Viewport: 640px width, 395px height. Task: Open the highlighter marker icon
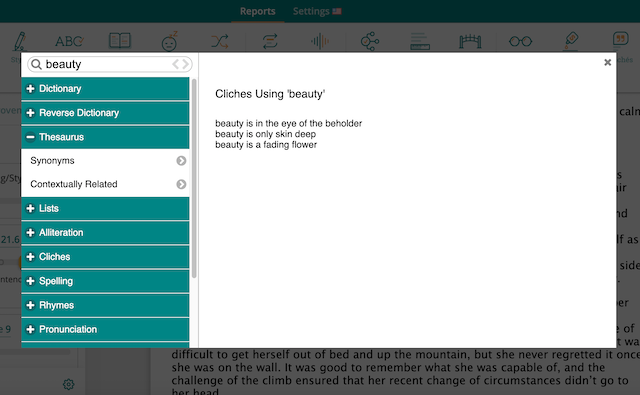click(571, 41)
